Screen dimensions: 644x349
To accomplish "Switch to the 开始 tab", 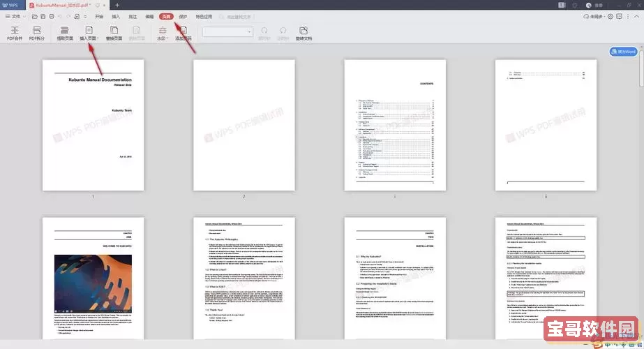I will tap(99, 17).
